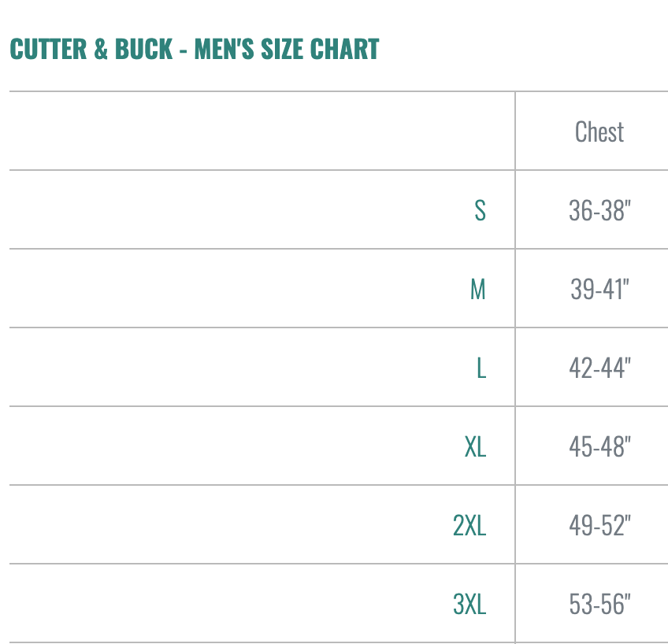Select the S size label
This screenshot has height=644, width=668.
(x=480, y=210)
